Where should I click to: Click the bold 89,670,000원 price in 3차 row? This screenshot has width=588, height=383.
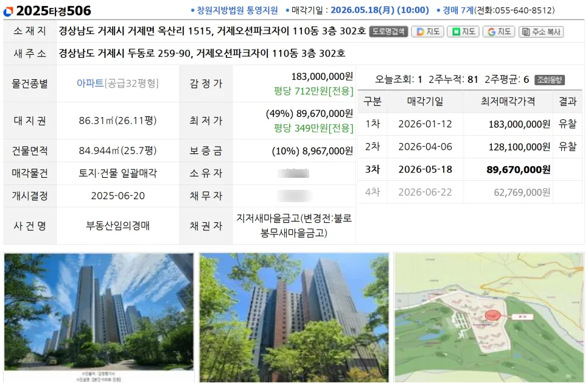click(x=518, y=169)
